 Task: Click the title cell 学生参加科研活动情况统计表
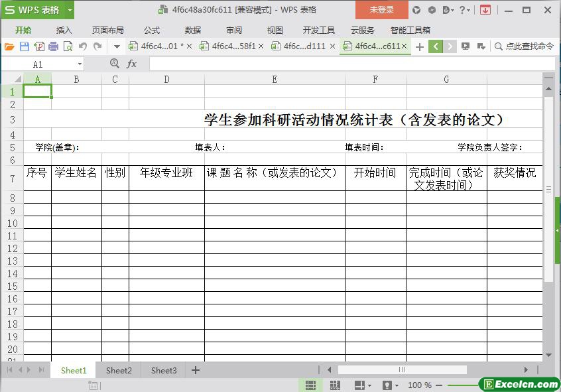[354, 119]
